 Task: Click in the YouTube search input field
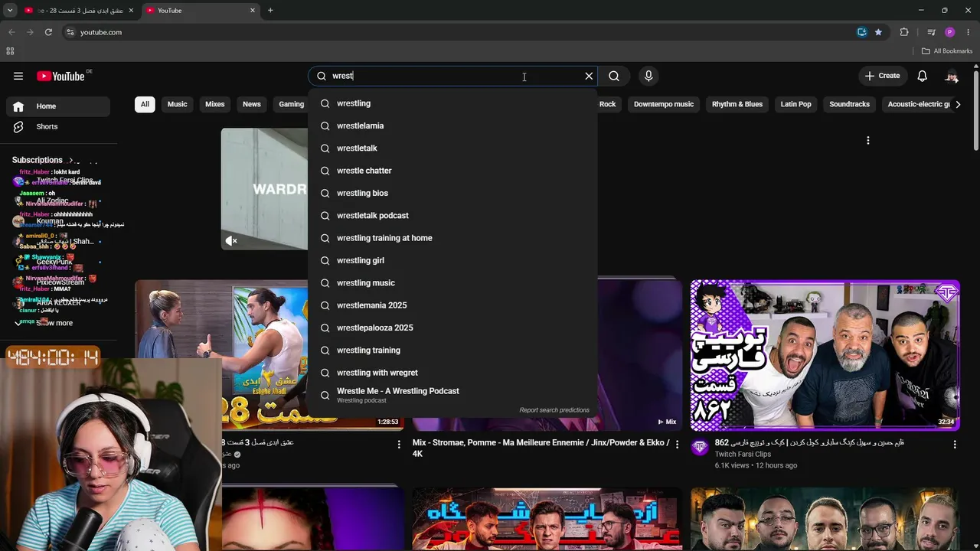pos(454,76)
